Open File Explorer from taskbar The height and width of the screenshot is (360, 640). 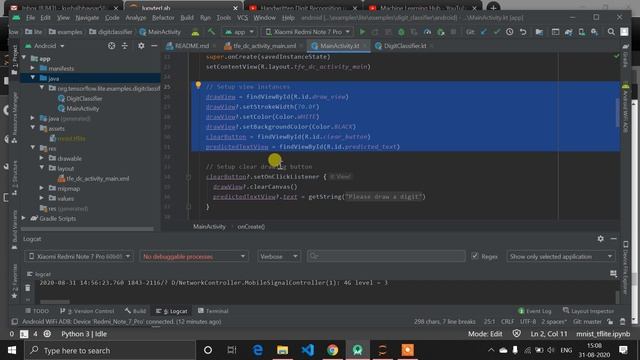282,350
